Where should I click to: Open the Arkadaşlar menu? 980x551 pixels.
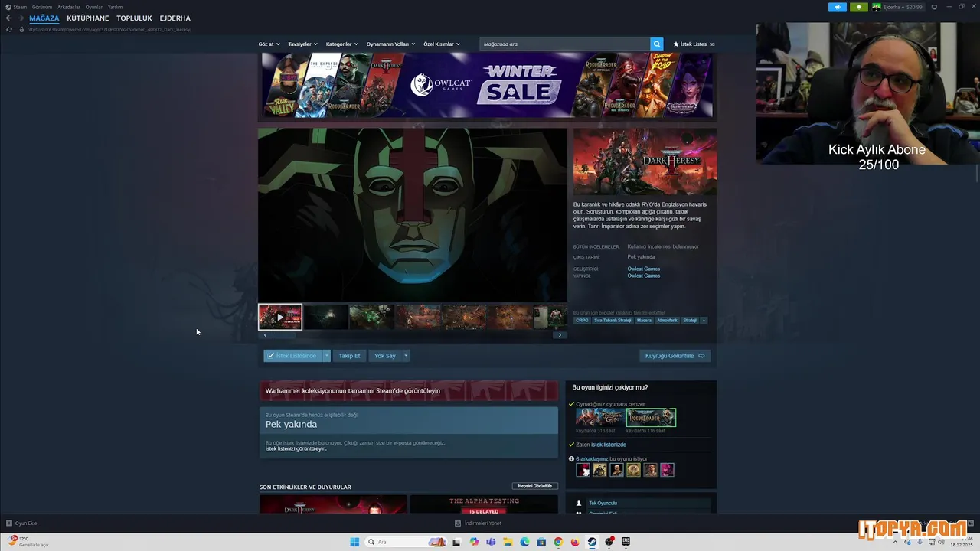69,7
